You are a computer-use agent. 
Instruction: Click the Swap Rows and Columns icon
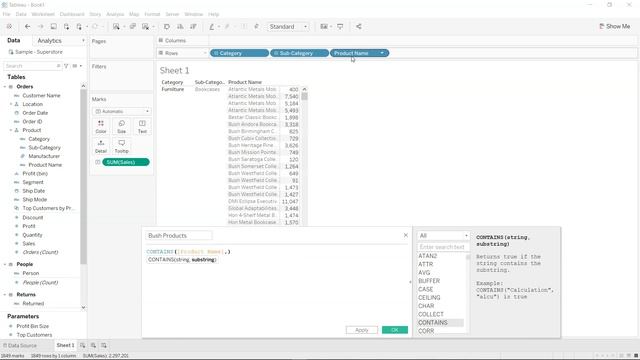click(x=167, y=27)
